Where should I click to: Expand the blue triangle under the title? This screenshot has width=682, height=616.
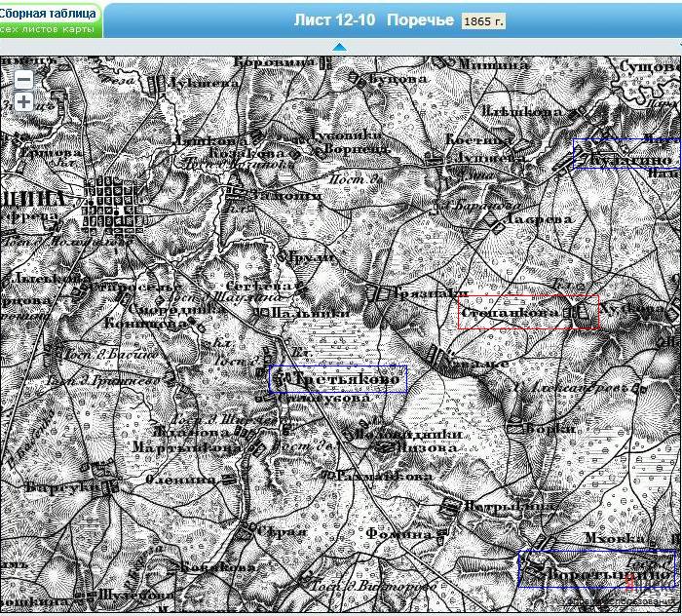coord(339,47)
